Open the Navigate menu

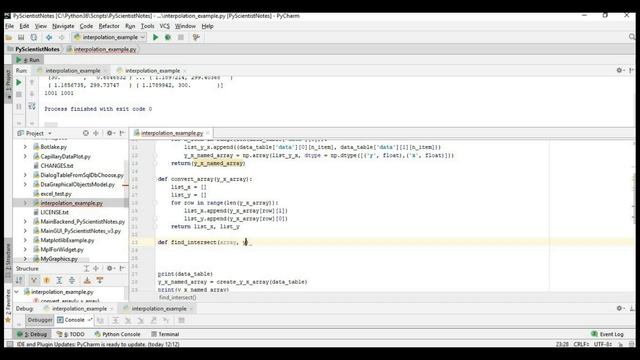(63, 26)
